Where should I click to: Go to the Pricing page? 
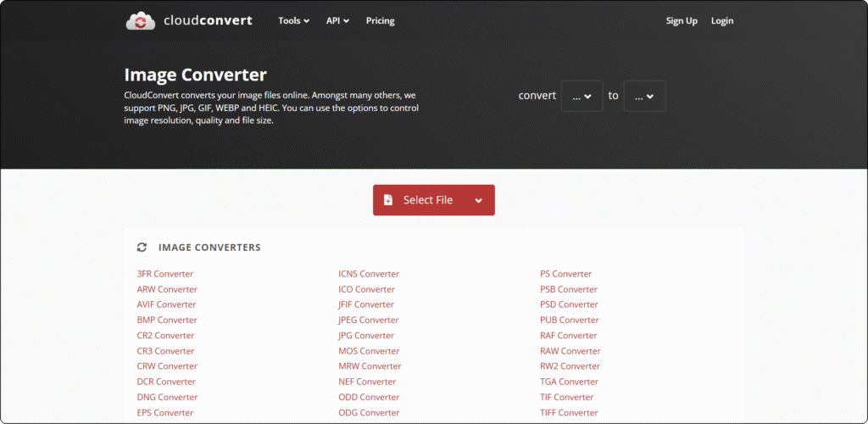(x=380, y=21)
